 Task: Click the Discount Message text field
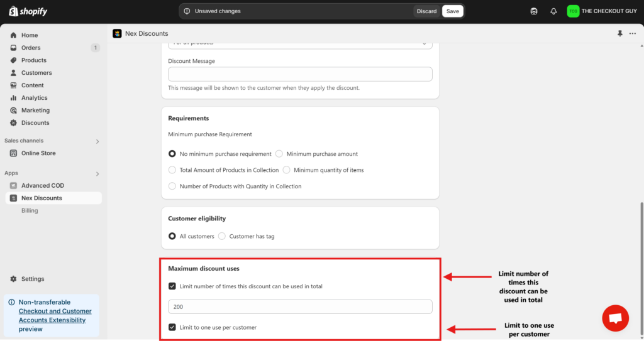click(300, 74)
